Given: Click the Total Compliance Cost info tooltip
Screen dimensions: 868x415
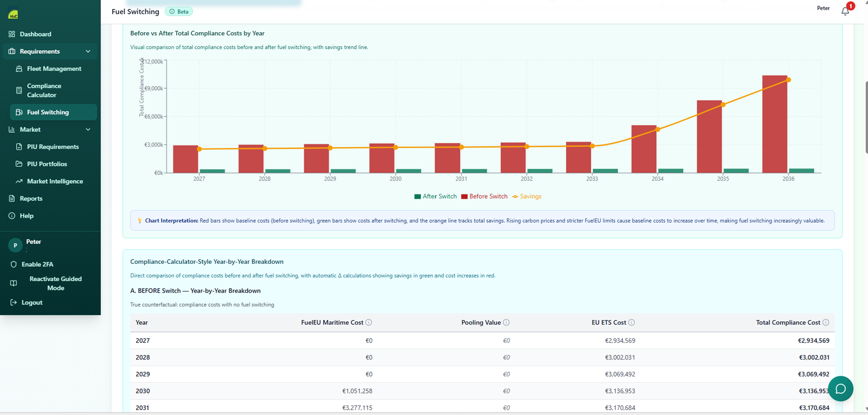Looking at the screenshot, I should (827, 322).
